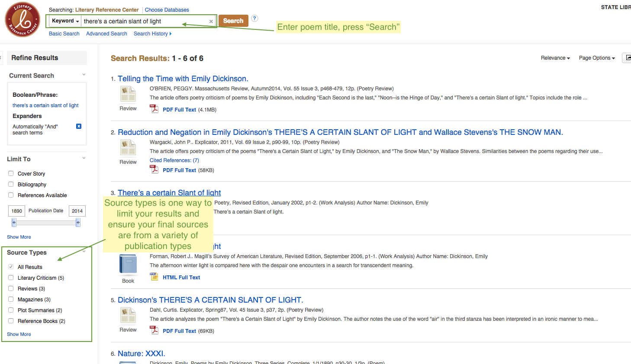
Task: Check the Reference Books (2) source type
Action: 11,321
